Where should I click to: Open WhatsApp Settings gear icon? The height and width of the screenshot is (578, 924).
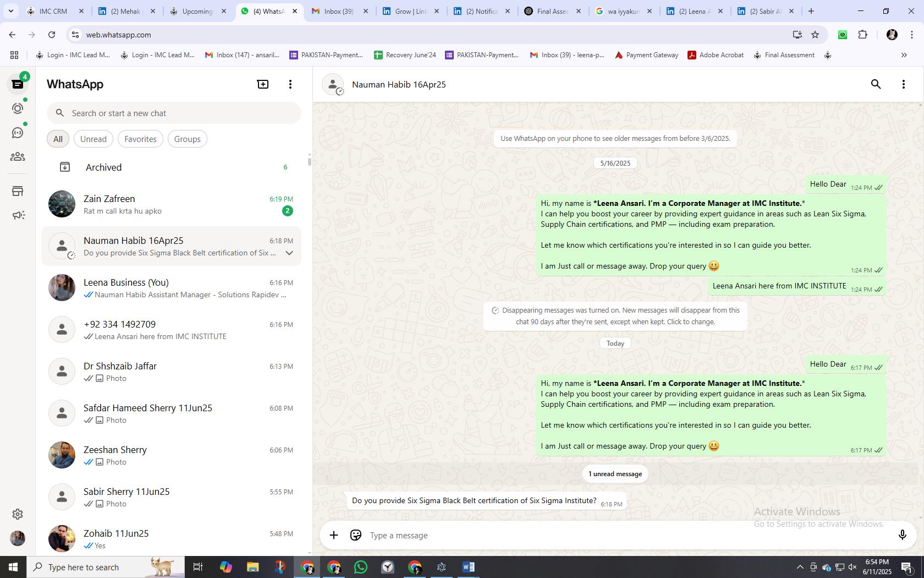point(18,514)
